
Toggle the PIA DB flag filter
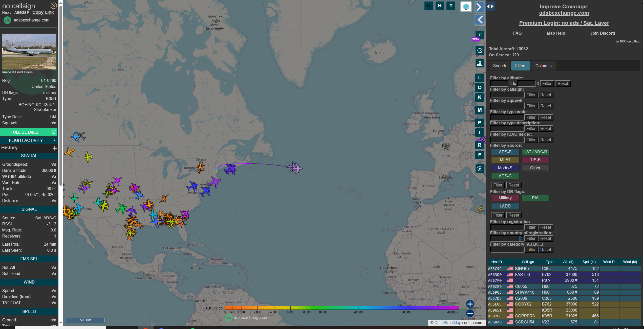535,198
